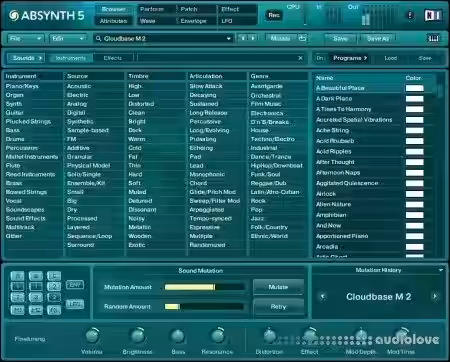Click the Brightness knob
This screenshot has width=450, height=362.
(x=137, y=335)
